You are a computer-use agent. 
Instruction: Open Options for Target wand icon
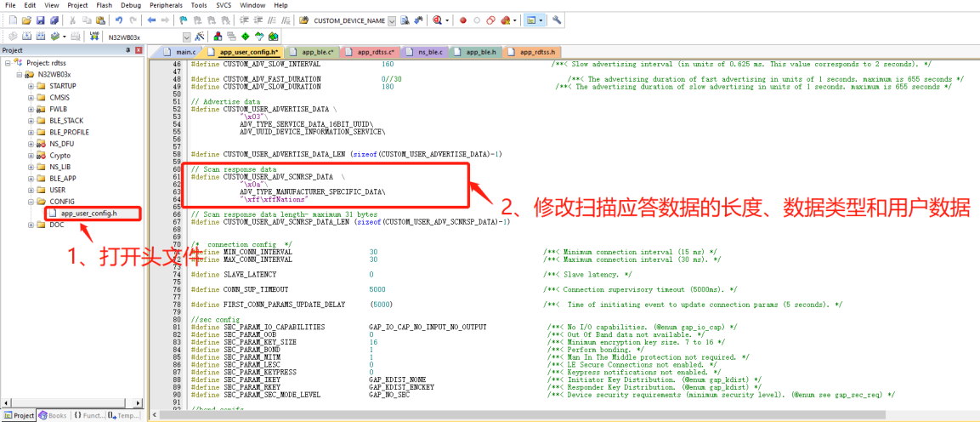(200, 37)
